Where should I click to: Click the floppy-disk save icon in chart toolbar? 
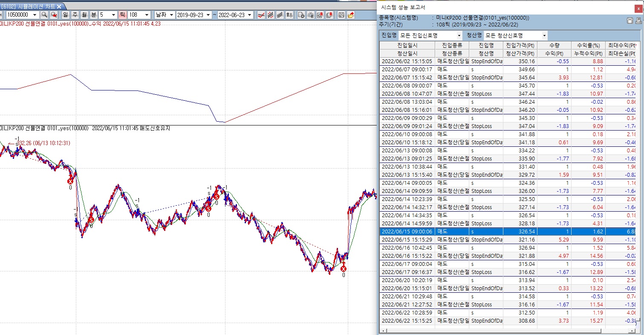[x=341, y=15]
